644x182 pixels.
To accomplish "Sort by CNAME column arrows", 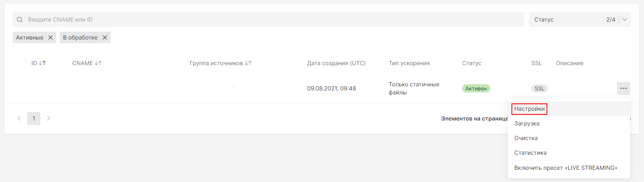I will 98,63.
